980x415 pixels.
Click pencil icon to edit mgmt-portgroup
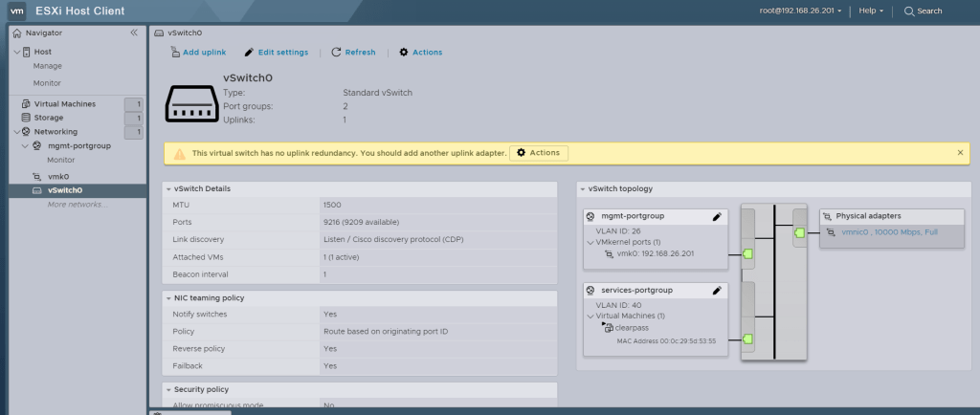tap(716, 217)
